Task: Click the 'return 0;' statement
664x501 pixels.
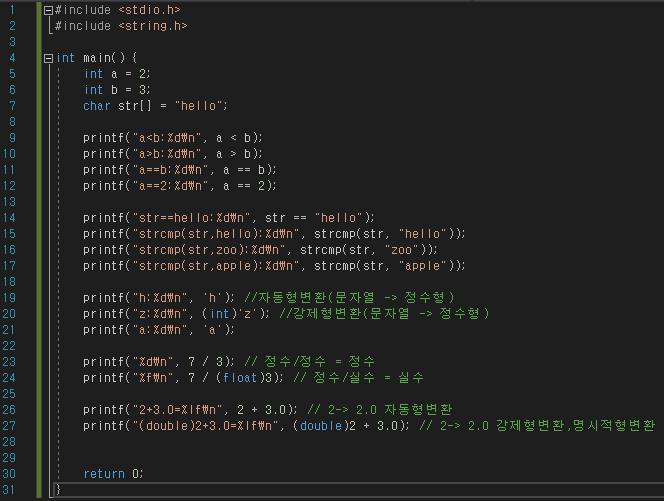Action: [x=113, y=473]
